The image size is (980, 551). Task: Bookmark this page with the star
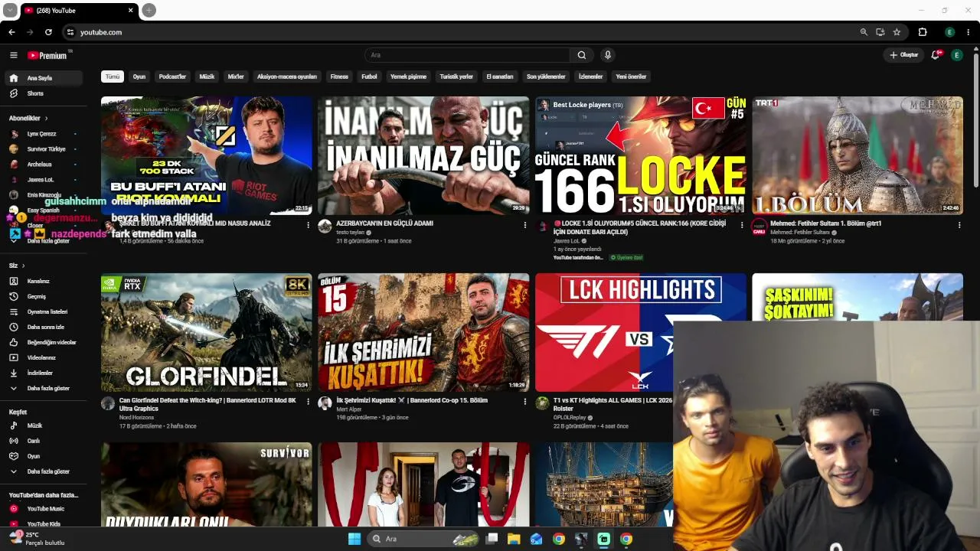coord(897,32)
